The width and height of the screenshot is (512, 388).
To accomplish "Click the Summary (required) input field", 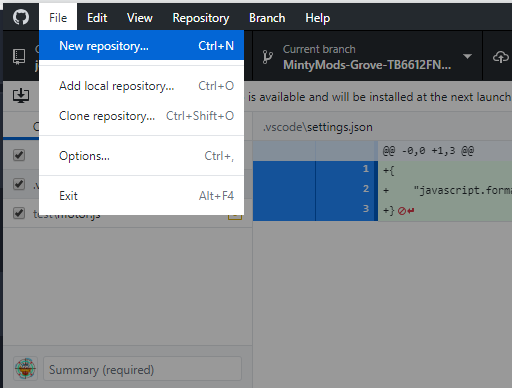I will 142,369.
